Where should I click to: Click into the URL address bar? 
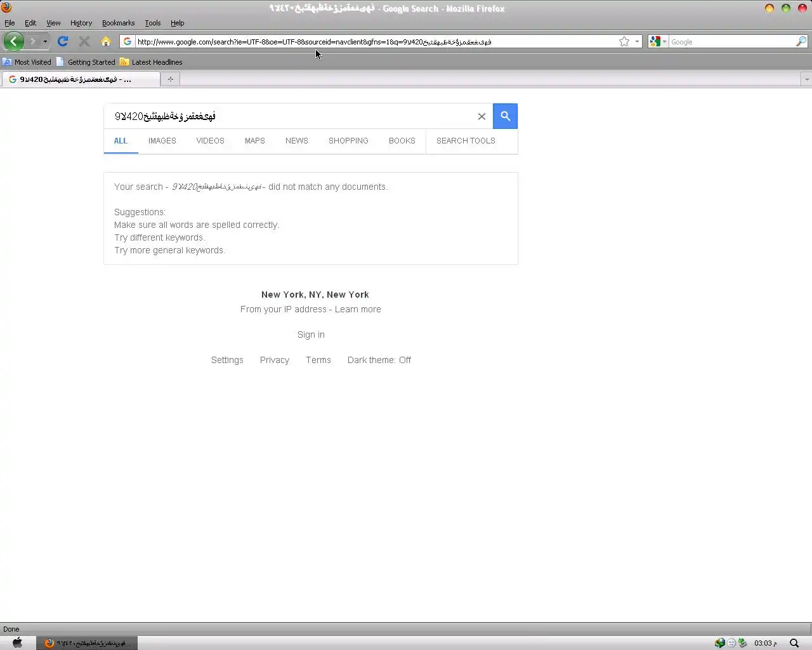tap(376, 41)
